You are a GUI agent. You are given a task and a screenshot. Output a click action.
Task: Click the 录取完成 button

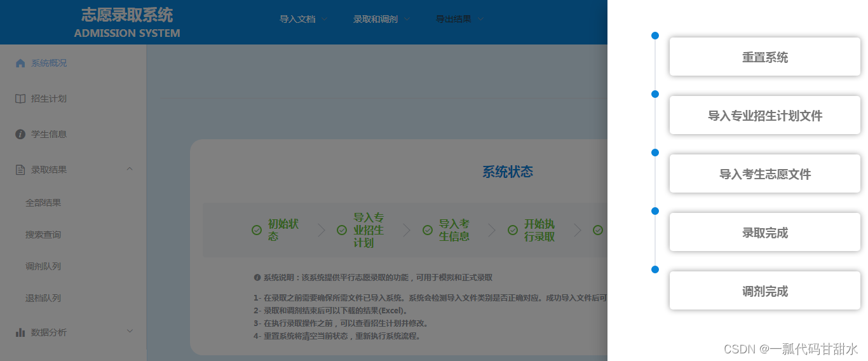click(x=765, y=232)
